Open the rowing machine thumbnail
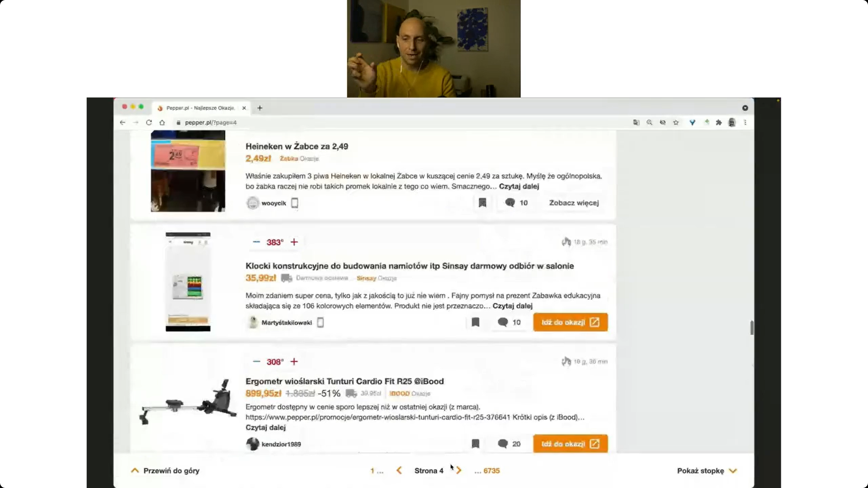The height and width of the screenshot is (488, 868). 188,402
